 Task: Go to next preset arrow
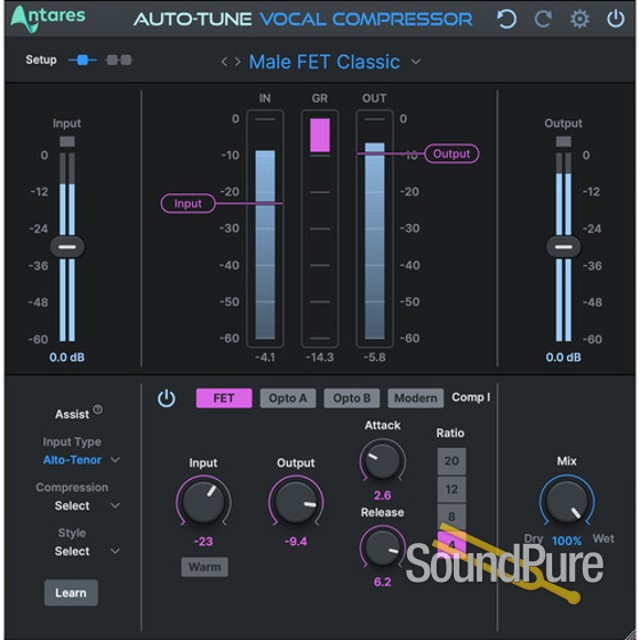[238, 62]
